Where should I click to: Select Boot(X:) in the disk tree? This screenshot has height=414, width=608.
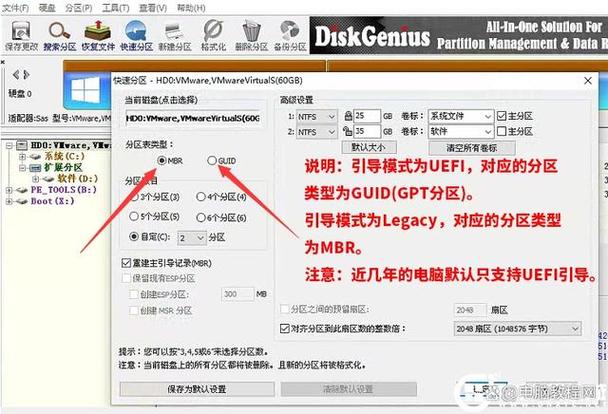[x=52, y=201]
